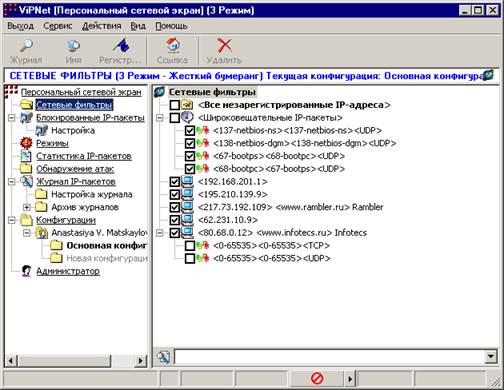Screen dimensions: 504x390
Task: Collapse the Anastasiya V. Matskaylo node
Action: 27,233
